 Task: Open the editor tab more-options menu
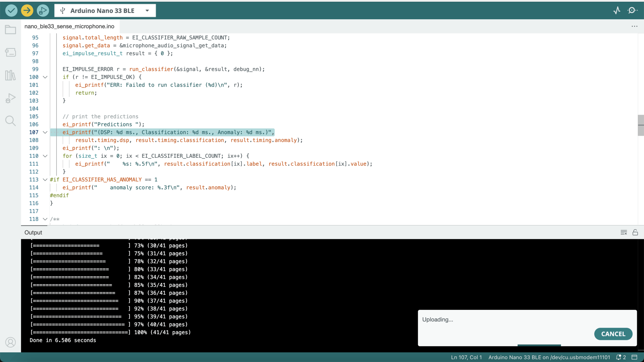[x=634, y=26]
